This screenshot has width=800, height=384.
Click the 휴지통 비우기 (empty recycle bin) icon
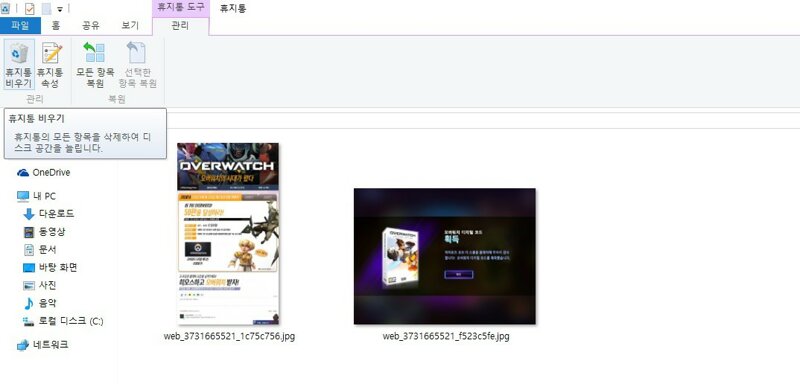19,65
